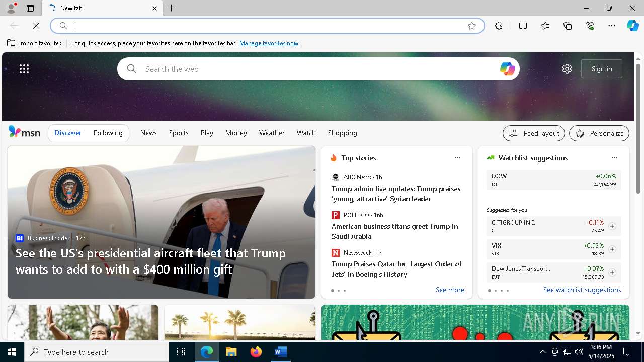Open the browser profile icon
Screen dimensions: 644x362
(x=11, y=8)
